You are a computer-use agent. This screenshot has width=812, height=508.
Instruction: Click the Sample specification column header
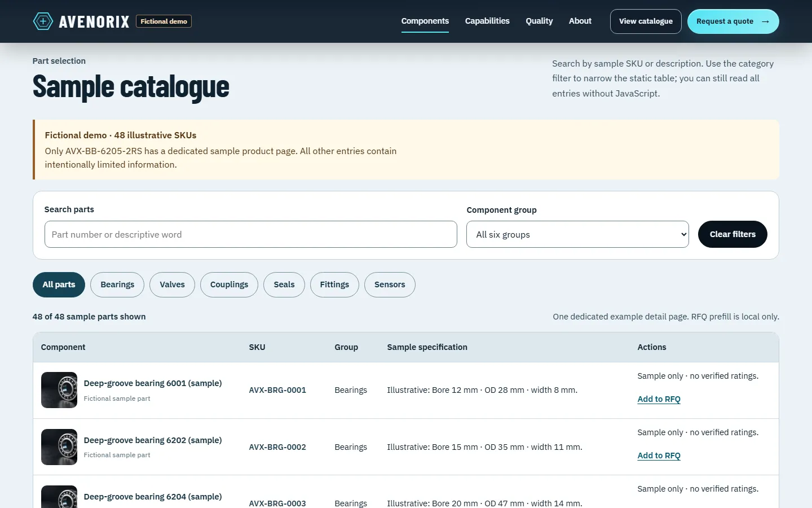pos(427,347)
